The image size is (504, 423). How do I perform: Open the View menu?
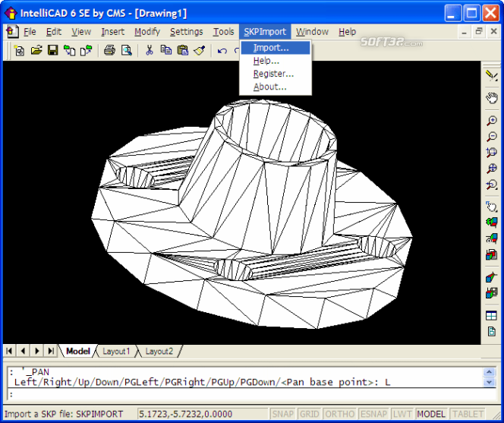[x=81, y=32]
